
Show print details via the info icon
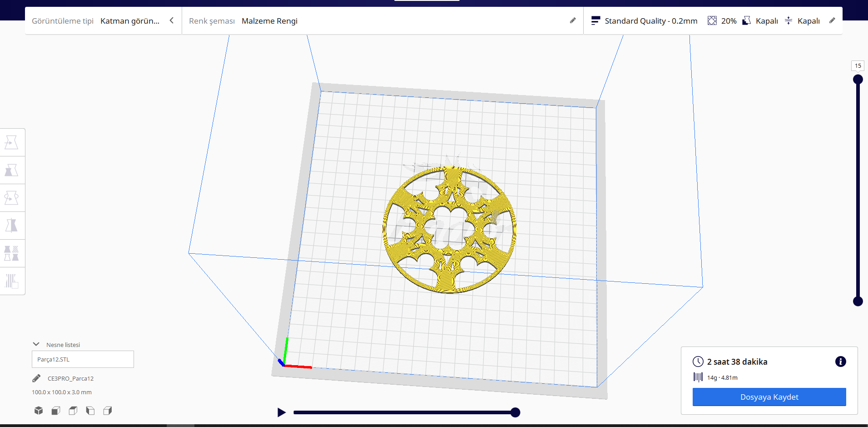(x=841, y=362)
